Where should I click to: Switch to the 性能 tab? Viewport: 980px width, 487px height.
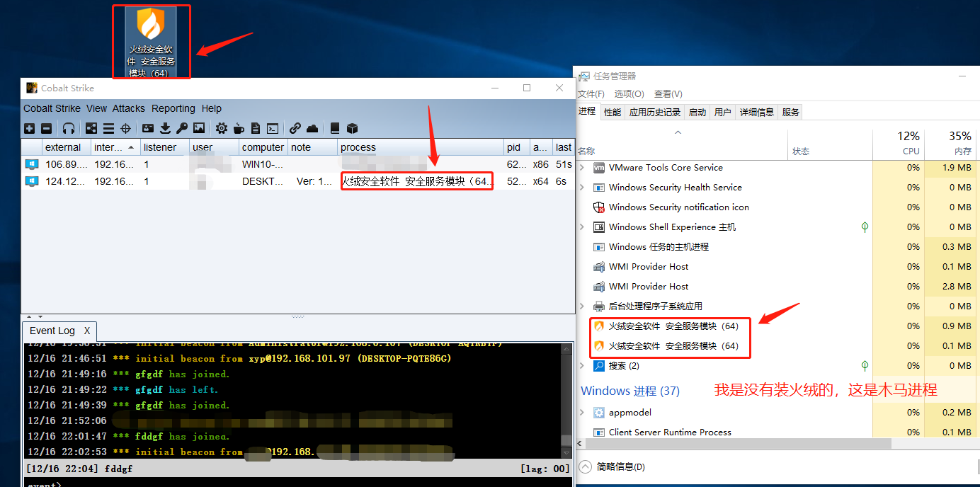[x=612, y=112]
